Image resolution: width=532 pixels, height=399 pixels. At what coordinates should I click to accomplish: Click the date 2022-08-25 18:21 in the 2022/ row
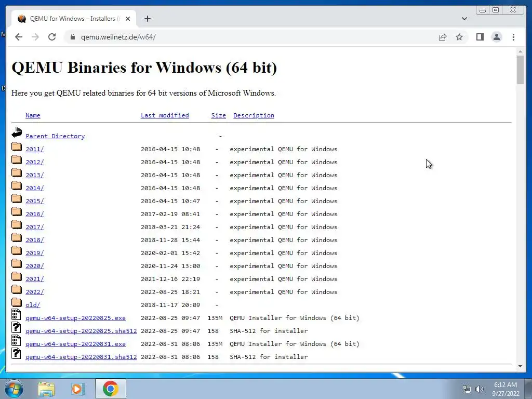click(x=170, y=292)
